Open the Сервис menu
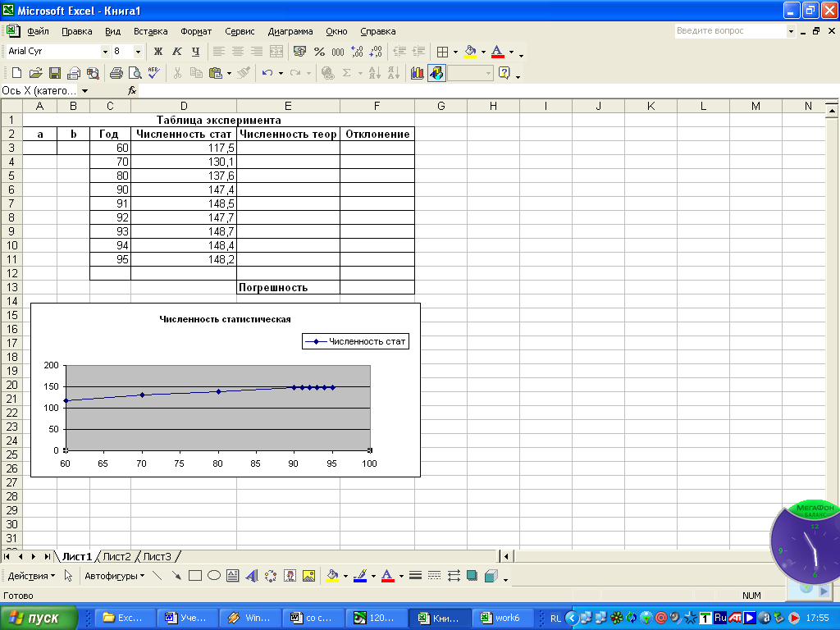Viewport: 840px width, 630px height. 240,31
